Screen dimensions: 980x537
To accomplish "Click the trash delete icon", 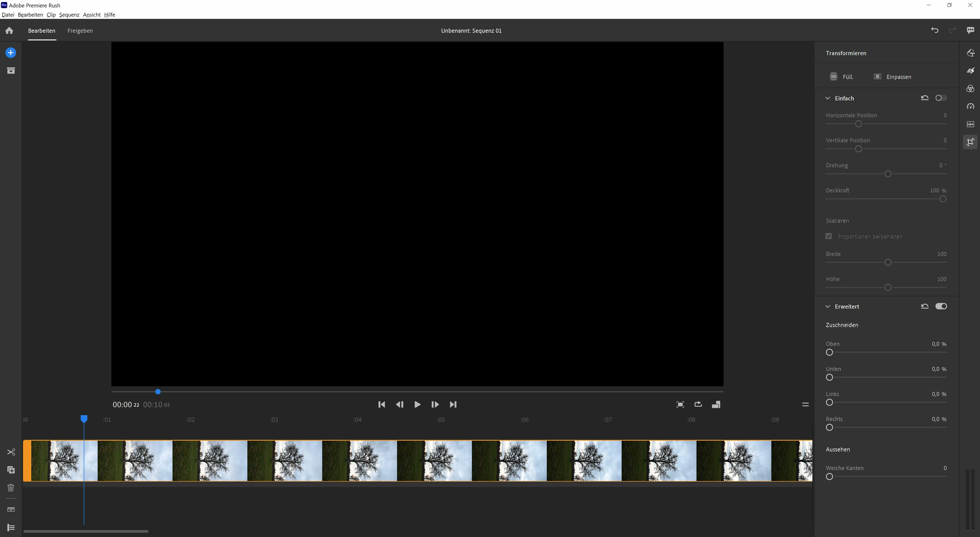I will (11, 488).
